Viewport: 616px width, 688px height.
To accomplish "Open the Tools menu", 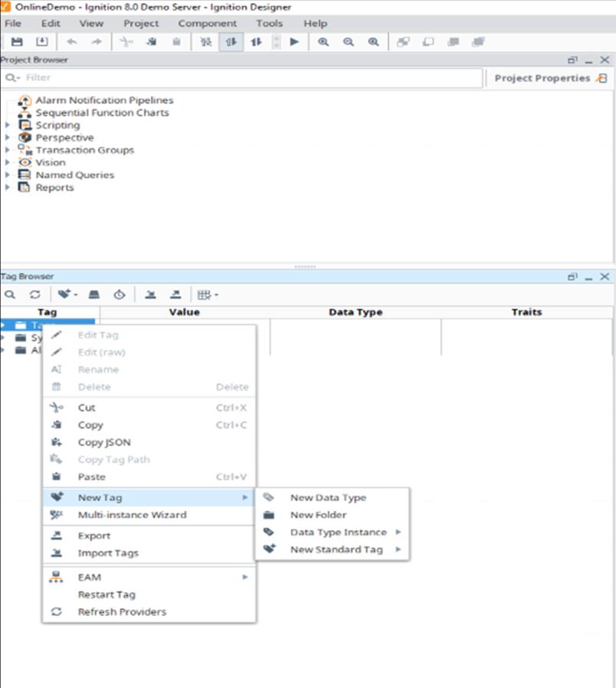I will pos(270,23).
